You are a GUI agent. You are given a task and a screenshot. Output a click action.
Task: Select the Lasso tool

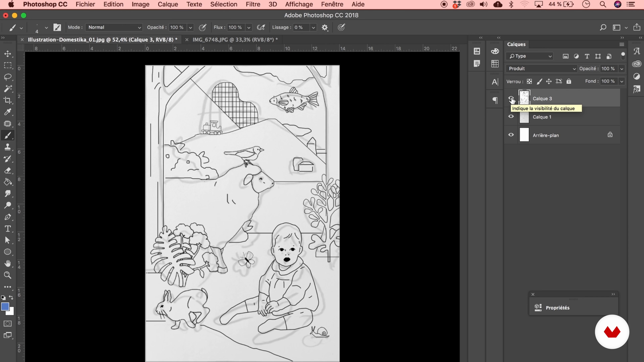click(8, 77)
